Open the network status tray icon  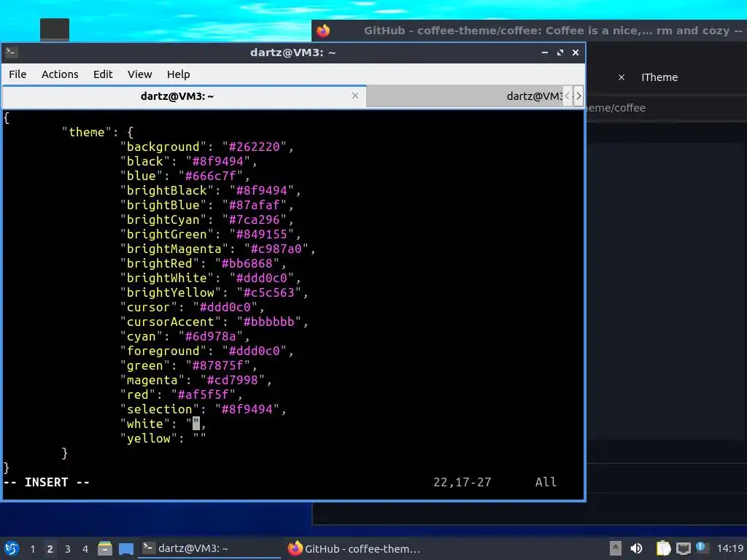(683, 548)
